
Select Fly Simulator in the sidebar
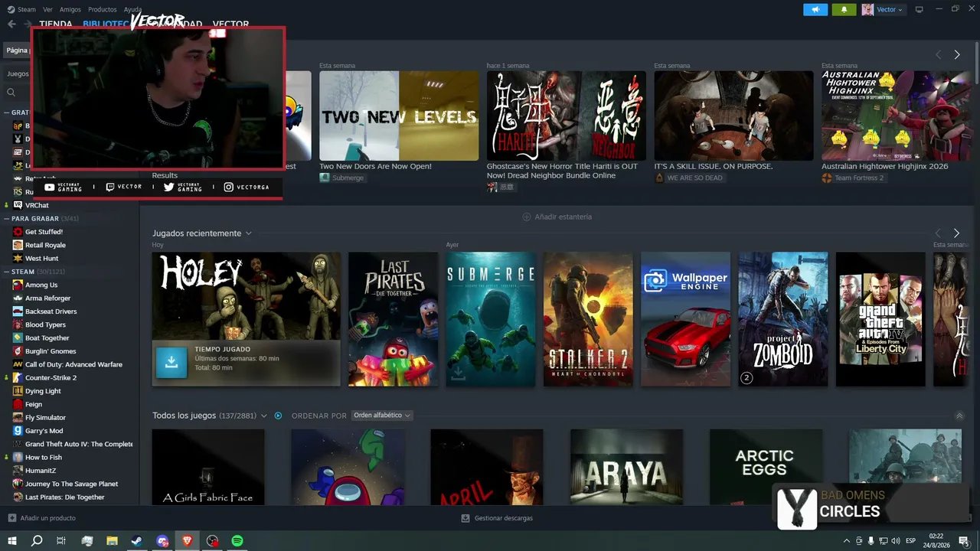point(45,418)
